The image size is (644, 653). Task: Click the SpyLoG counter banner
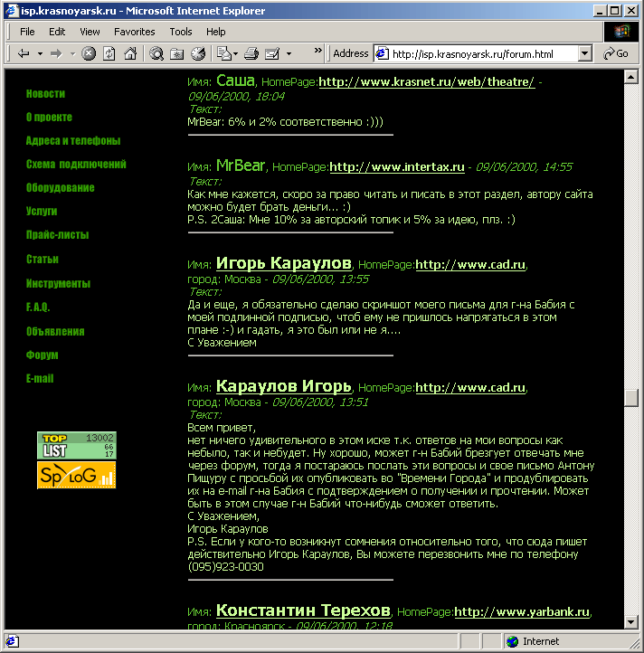pos(77,475)
